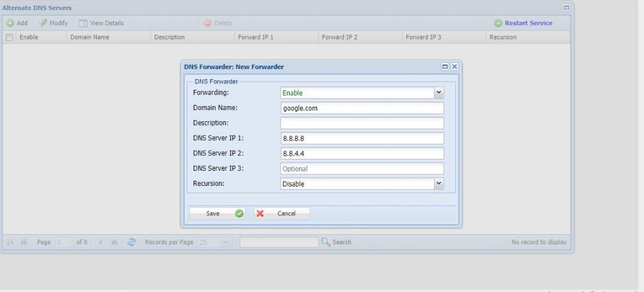Collapse the Alternate DNS Servers panel

pos(566,8)
